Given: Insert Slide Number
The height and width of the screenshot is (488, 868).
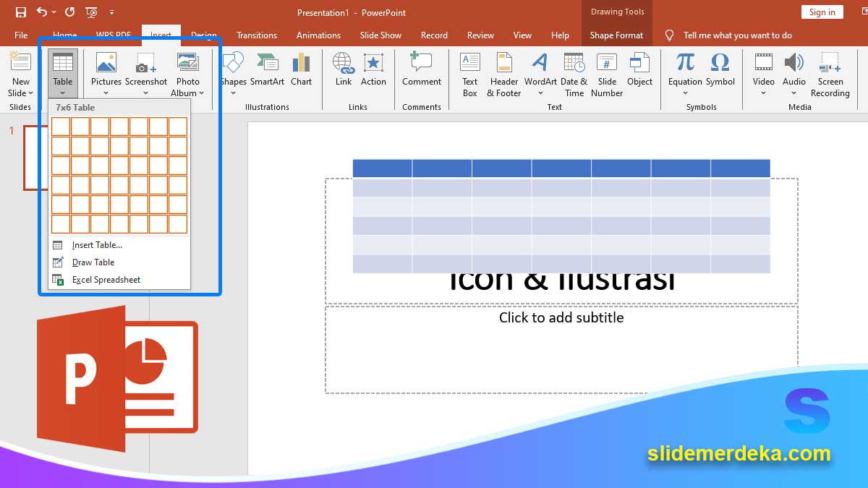Looking at the screenshot, I should [x=607, y=74].
